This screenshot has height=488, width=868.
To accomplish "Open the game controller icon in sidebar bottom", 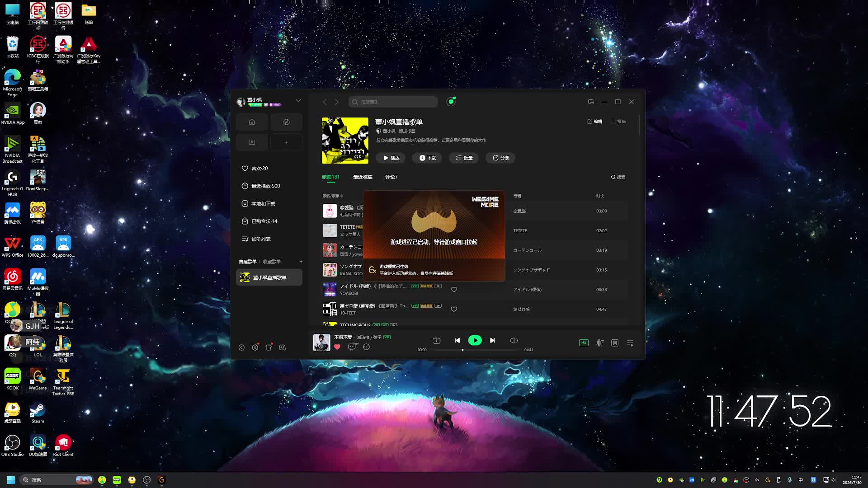I will (282, 347).
